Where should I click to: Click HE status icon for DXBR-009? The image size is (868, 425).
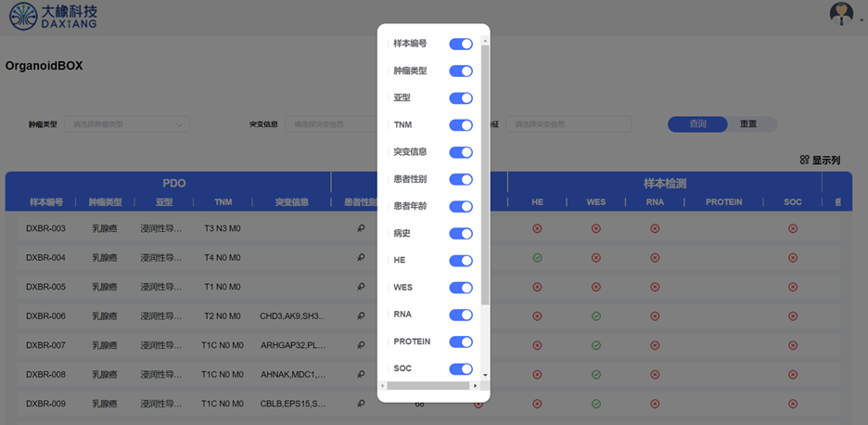(x=537, y=404)
